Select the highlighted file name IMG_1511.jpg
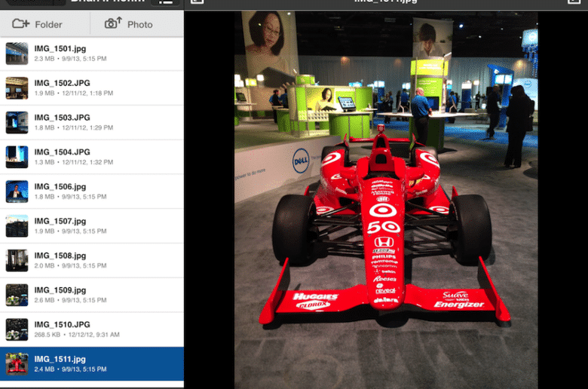 click(60, 359)
